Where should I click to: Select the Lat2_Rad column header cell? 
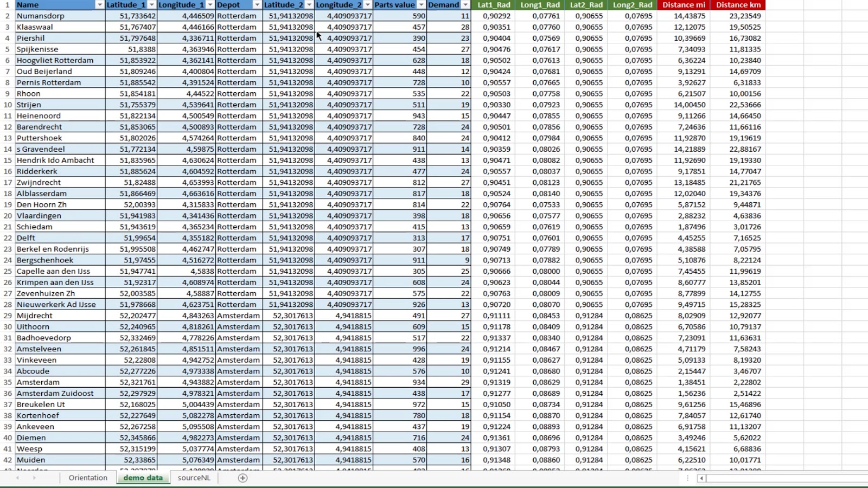coord(586,5)
